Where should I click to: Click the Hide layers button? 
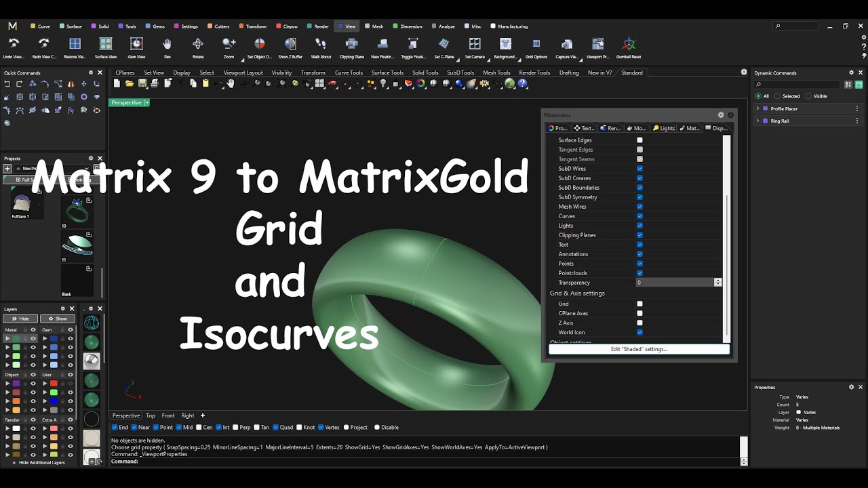click(20, 319)
